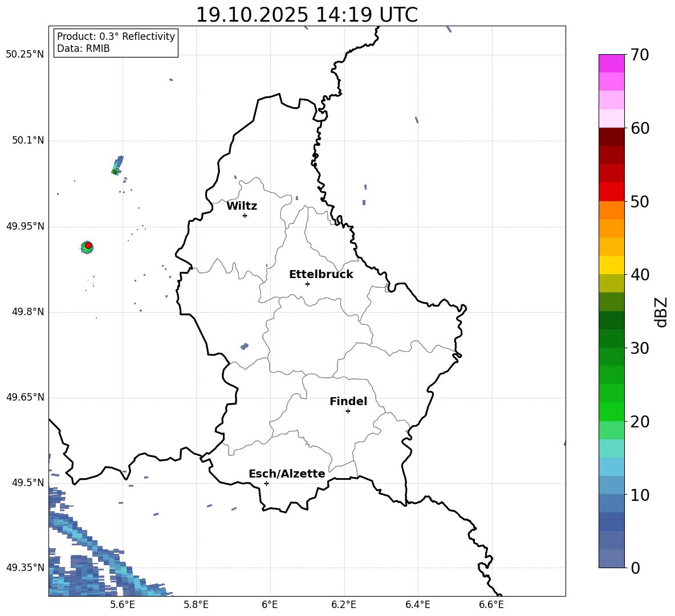Click the 6.2°E longitude label
Screen dimensions: 675x616
click(344, 605)
